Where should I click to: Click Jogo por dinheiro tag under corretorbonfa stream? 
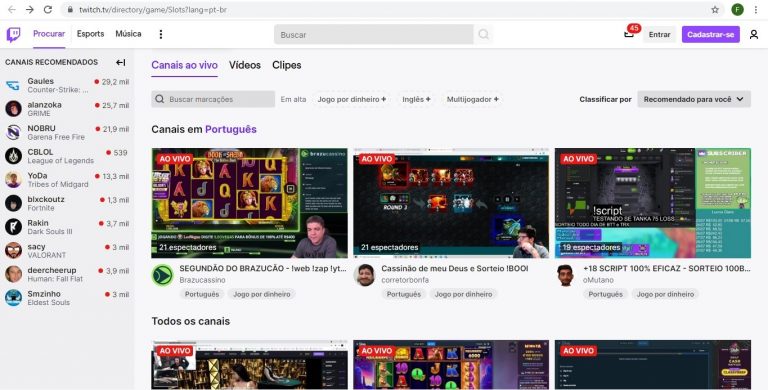tap(463, 294)
